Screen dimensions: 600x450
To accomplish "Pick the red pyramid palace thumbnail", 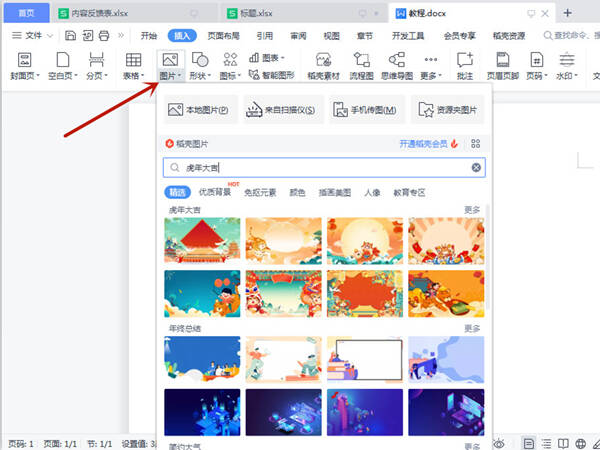I will coord(202,241).
